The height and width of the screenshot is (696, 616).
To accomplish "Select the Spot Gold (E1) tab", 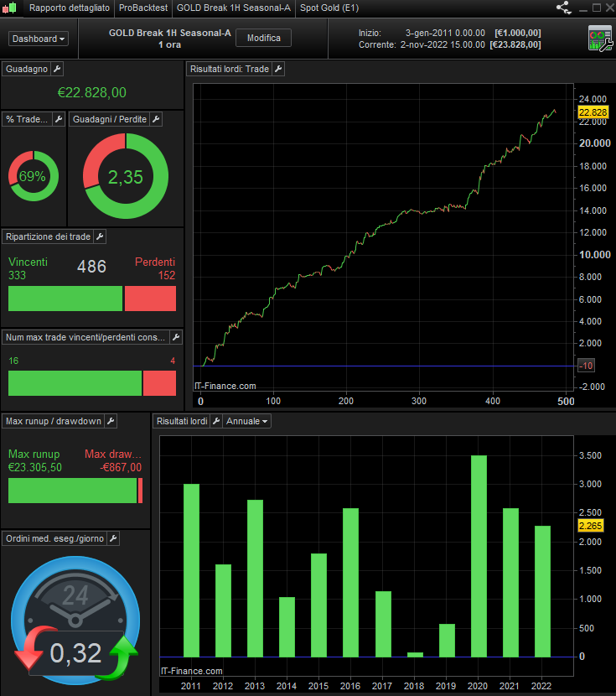I will click(x=329, y=8).
